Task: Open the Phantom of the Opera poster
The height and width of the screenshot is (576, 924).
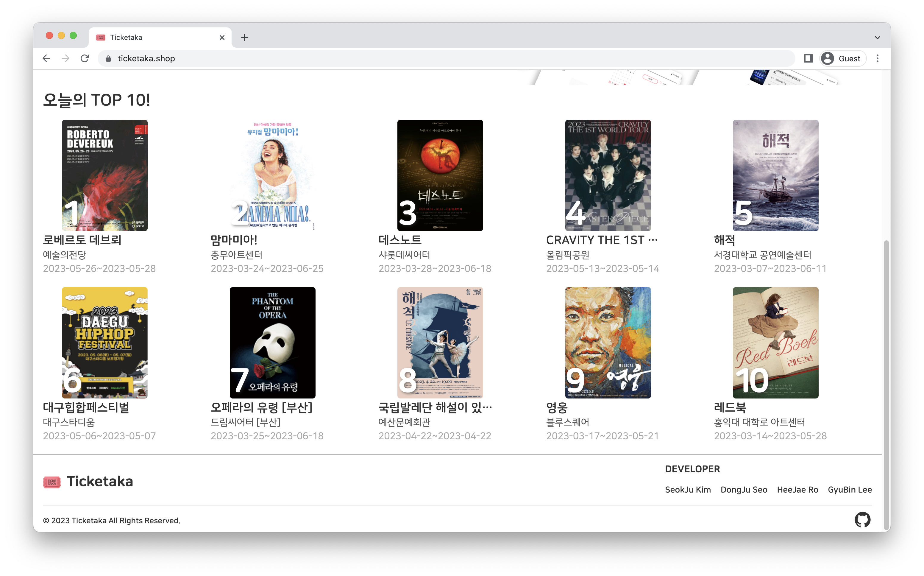Action: coord(273,343)
